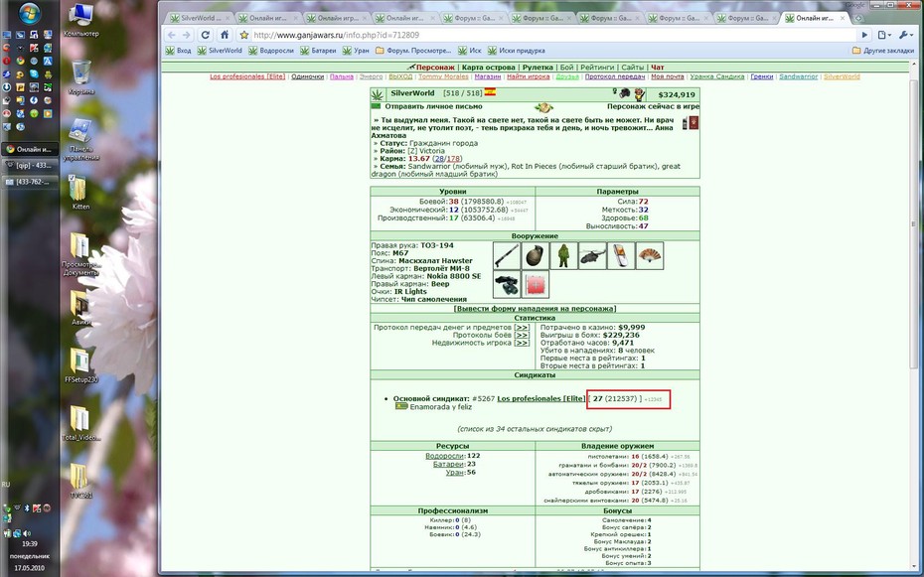Click the envelope icon to send letter
Viewport: 924px width, 577px height.
tap(376, 106)
